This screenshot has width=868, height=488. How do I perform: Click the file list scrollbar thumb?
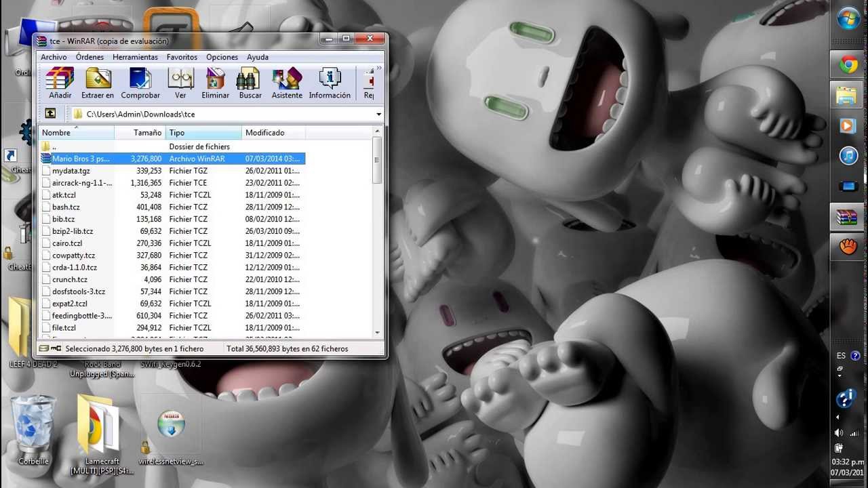coord(377,161)
